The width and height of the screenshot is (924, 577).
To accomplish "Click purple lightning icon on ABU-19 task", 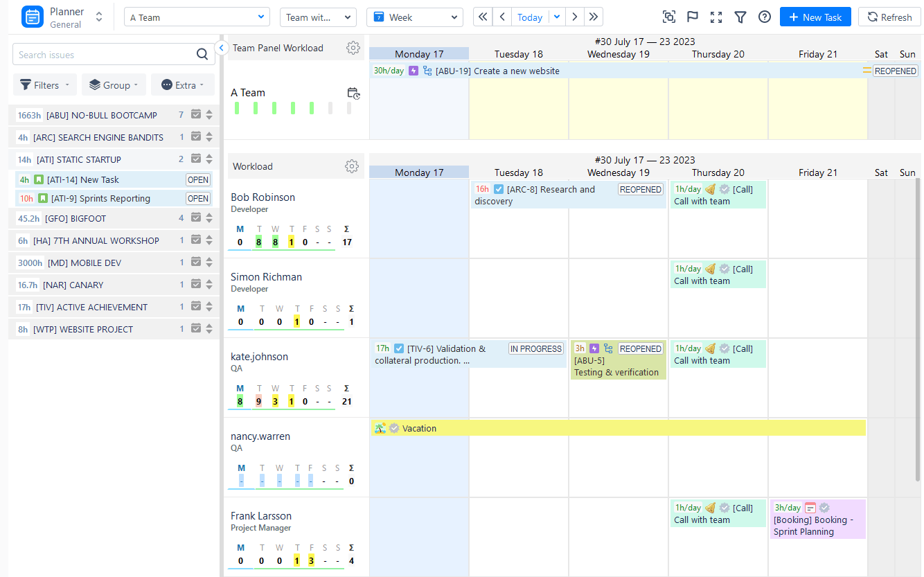I will click(414, 71).
